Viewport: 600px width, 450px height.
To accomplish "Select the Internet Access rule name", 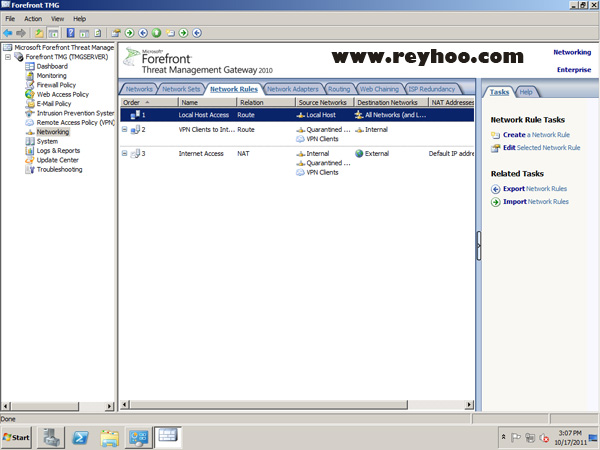I will (201, 153).
